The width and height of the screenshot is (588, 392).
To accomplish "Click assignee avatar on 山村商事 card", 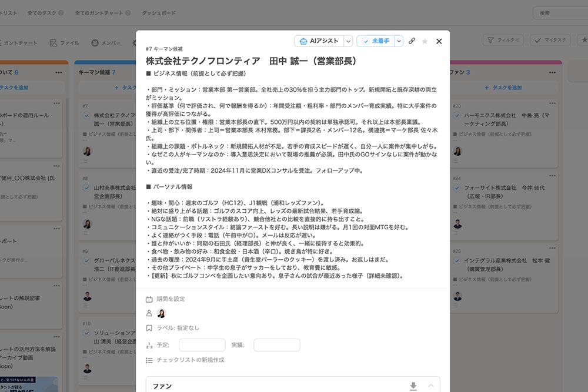I will 88,224.
